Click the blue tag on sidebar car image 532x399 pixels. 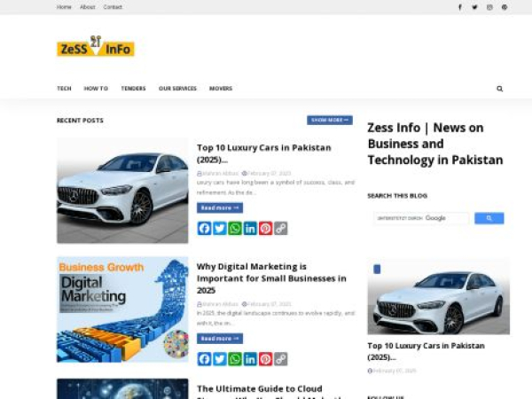click(x=377, y=269)
